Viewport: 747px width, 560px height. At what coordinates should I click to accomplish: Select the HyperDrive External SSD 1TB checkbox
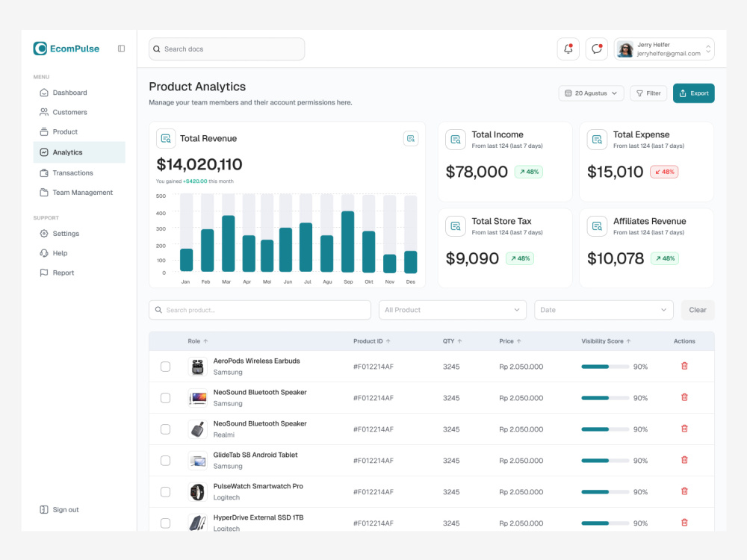tap(165, 523)
